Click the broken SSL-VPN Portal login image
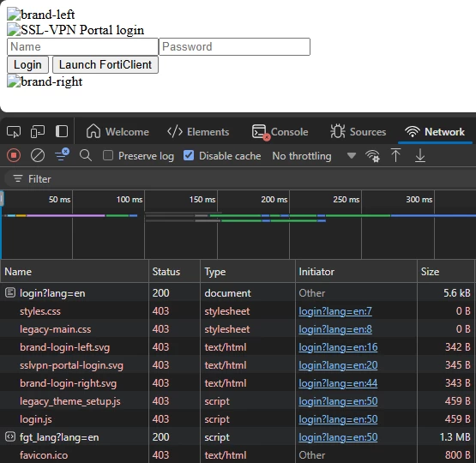 tap(75, 30)
